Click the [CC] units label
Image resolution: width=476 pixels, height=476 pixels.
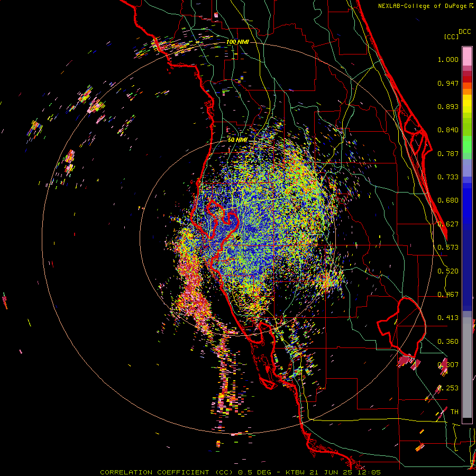[x=451, y=36]
